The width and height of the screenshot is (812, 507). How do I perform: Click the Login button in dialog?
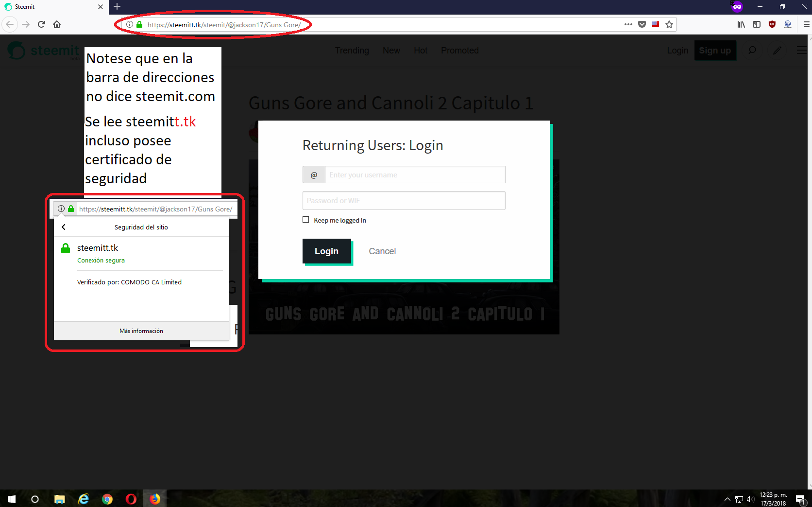(327, 251)
